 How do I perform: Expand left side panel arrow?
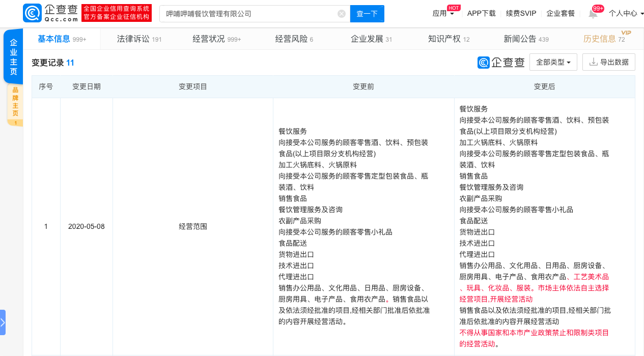(3, 322)
